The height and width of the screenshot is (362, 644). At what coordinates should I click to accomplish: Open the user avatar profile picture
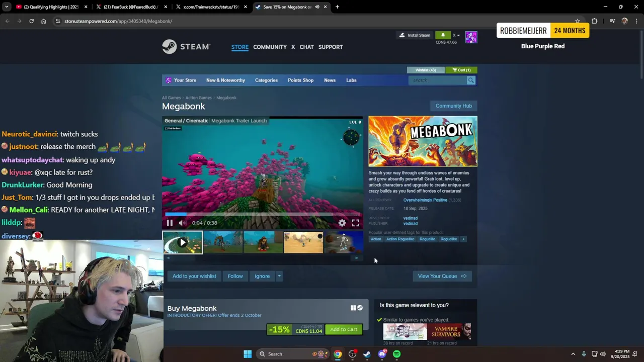coord(471,37)
